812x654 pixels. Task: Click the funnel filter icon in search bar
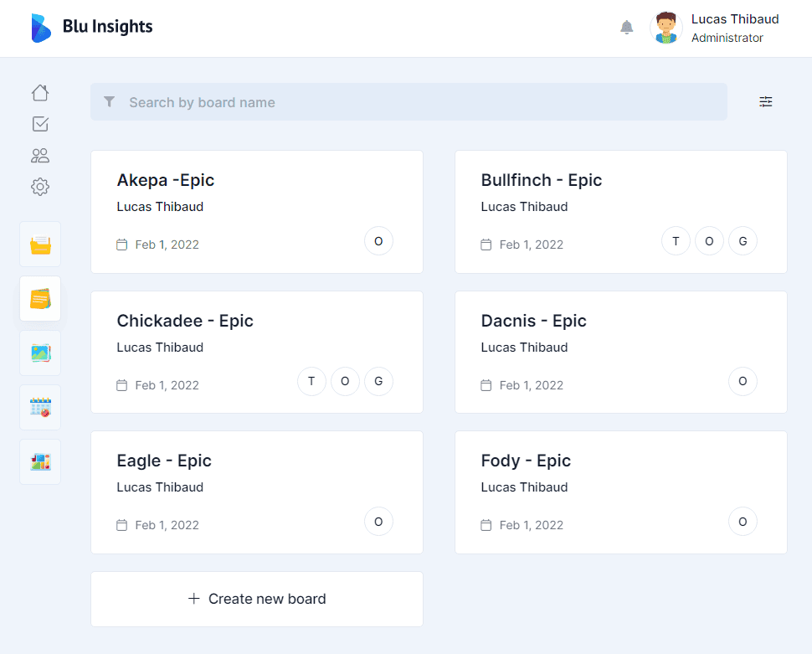pyautogui.click(x=110, y=101)
